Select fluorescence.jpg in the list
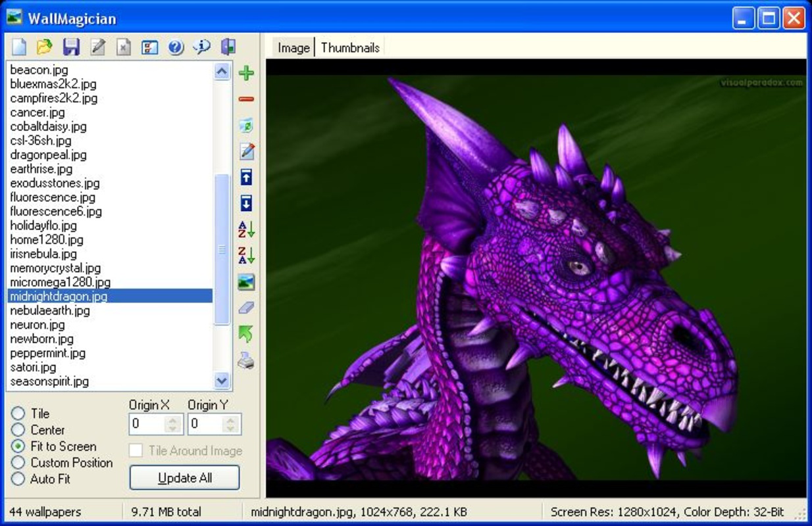 coord(110,198)
